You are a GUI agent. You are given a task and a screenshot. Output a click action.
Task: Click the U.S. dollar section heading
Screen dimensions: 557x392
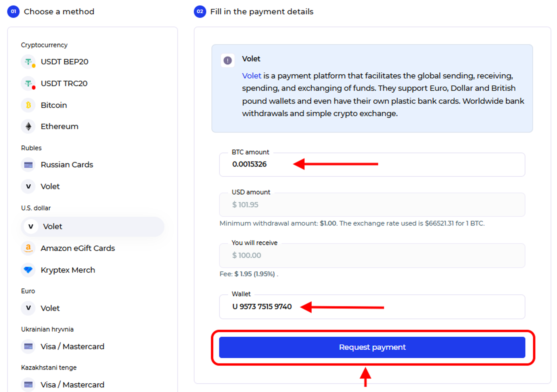point(36,208)
